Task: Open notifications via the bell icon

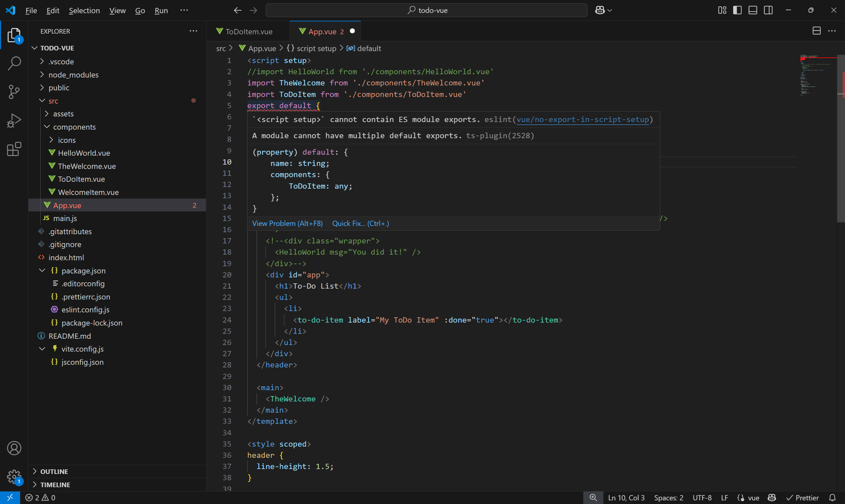Action: click(x=833, y=497)
